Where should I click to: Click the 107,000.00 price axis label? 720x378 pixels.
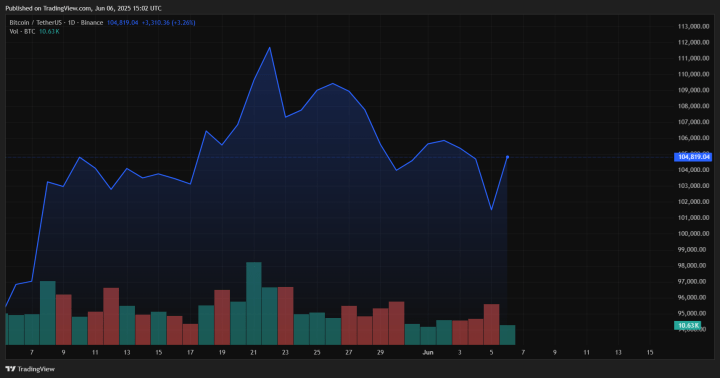click(693, 122)
